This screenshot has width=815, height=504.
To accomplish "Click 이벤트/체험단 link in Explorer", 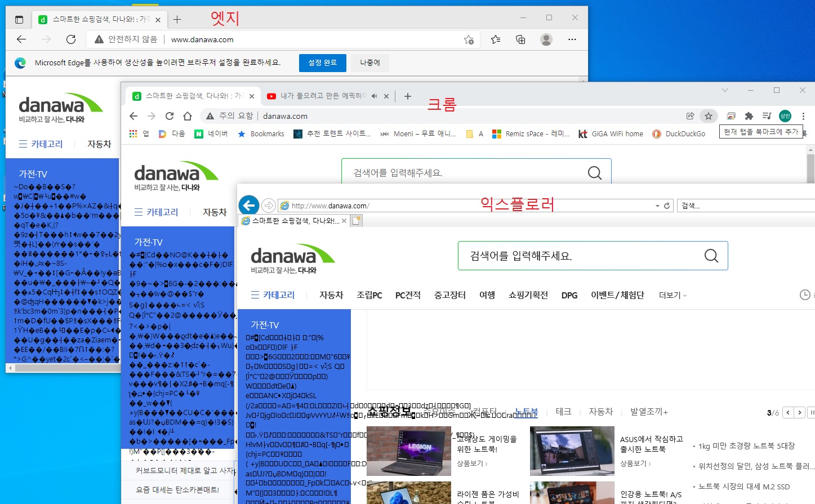I will pos(617,295).
